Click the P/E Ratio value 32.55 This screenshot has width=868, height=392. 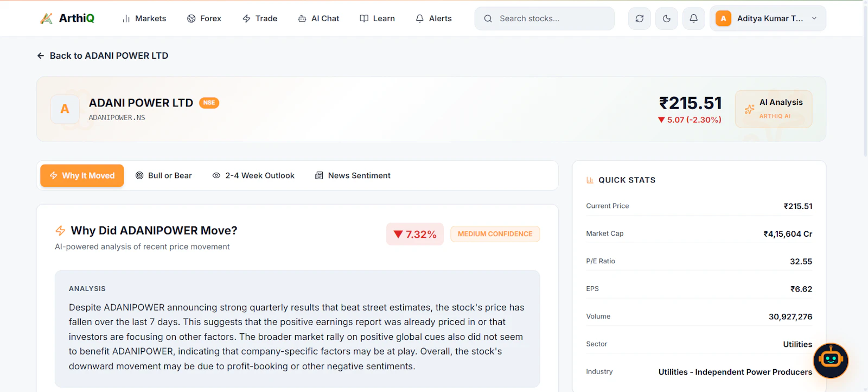click(801, 262)
